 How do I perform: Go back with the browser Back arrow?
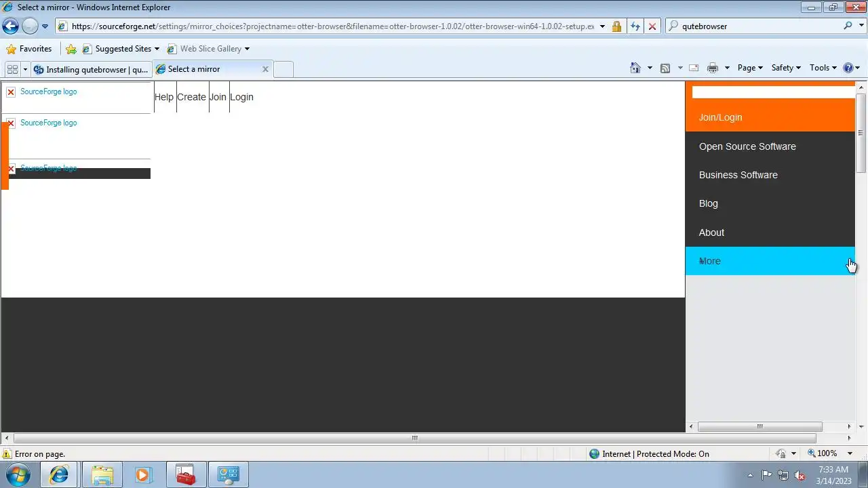[10, 26]
